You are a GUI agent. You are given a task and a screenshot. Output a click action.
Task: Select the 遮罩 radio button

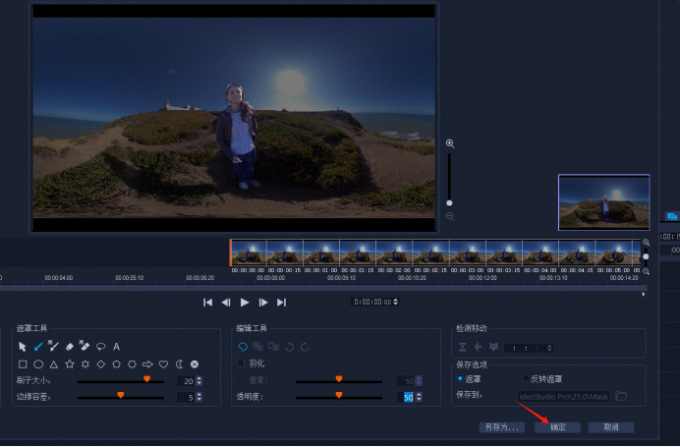click(460, 378)
